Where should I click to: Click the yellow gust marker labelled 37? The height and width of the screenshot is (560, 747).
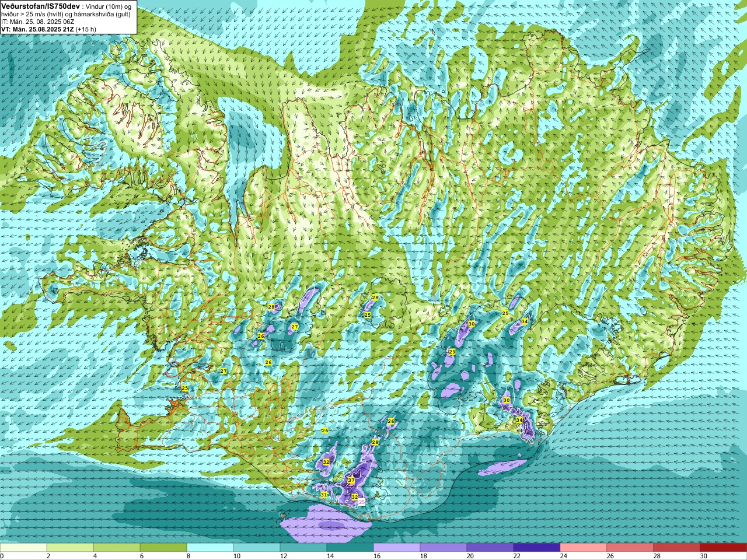coord(351,481)
